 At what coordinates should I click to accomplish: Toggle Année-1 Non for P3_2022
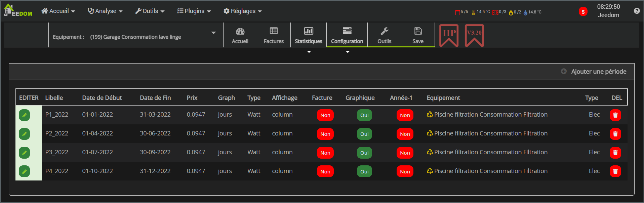(x=405, y=153)
